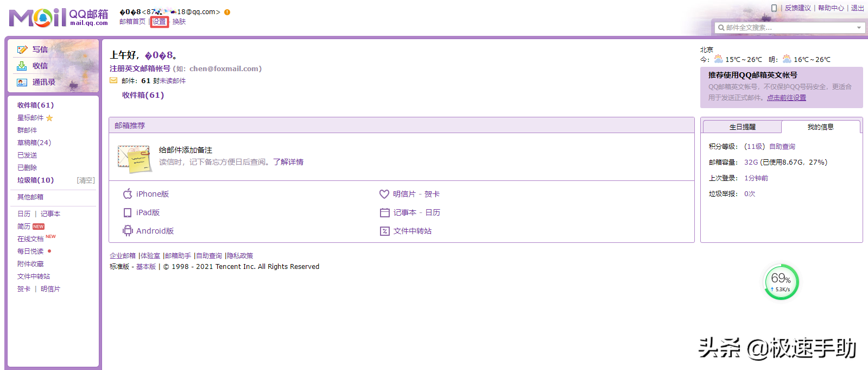Open 收件箱(61) in the sidebar

coord(36,105)
